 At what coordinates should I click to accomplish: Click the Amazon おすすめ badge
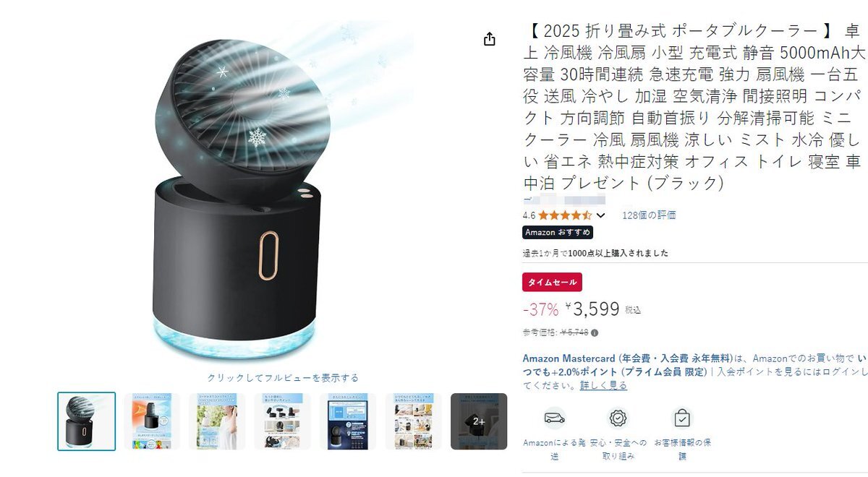point(558,233)
